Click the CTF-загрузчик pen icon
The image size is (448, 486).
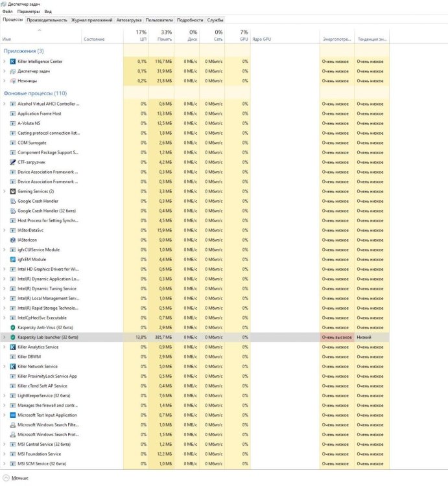[13, 162]
